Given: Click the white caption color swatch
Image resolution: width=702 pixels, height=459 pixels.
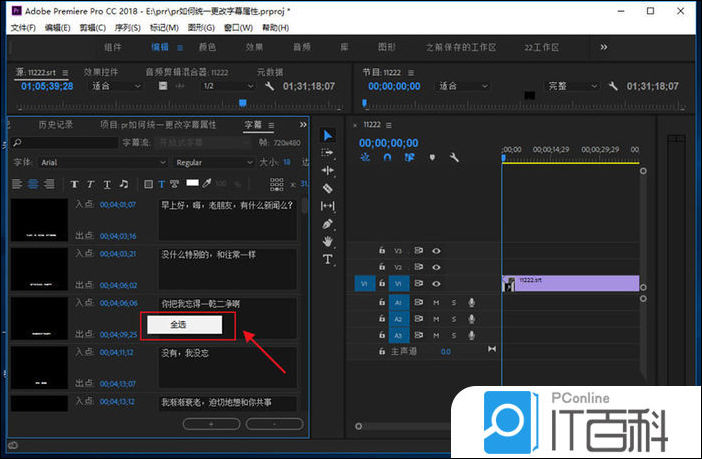Looking at the screenshot, I should pos(193,183).
